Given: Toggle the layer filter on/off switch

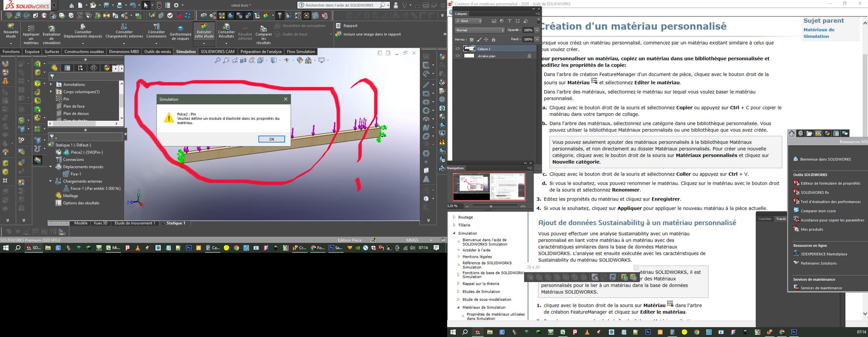Looking at the screenshot, I should click(x=538, y=21).
